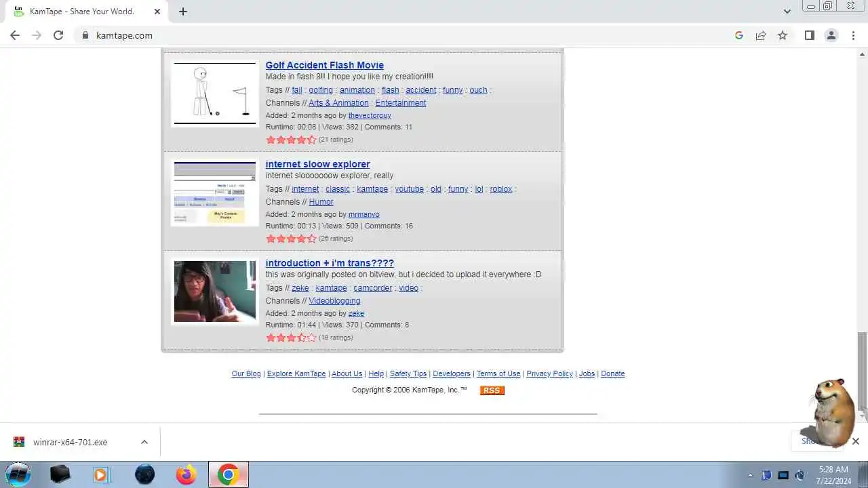Expand winrar download options chevron
Viewport: 868px width, 488px height.
click(144, 442)
